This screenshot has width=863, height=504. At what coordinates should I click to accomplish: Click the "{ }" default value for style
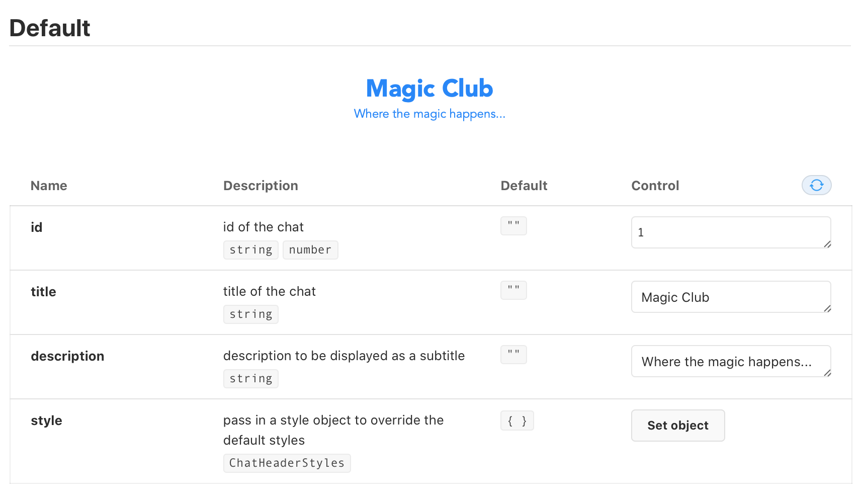(x=516, y=421)
